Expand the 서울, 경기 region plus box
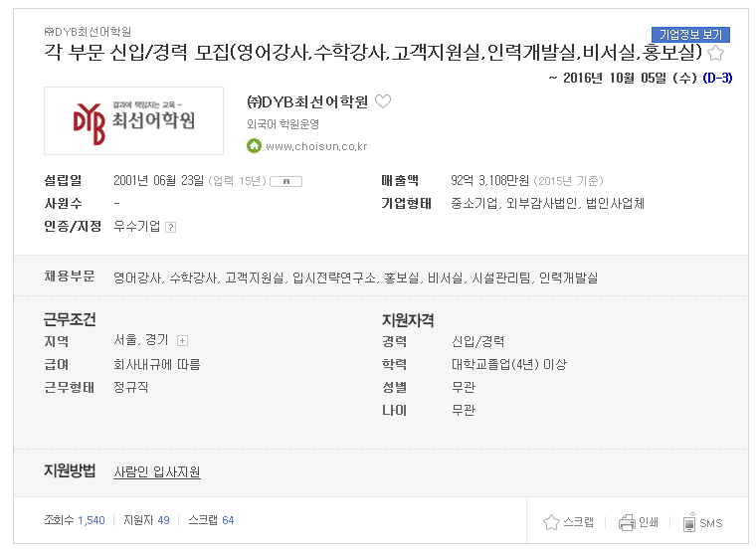This screenshot has width=756, height=556. pos(182,341)
